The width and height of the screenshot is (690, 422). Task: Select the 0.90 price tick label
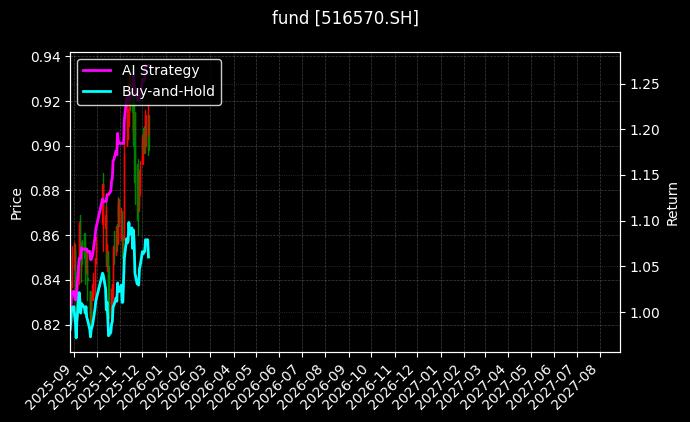click(45, 147)
